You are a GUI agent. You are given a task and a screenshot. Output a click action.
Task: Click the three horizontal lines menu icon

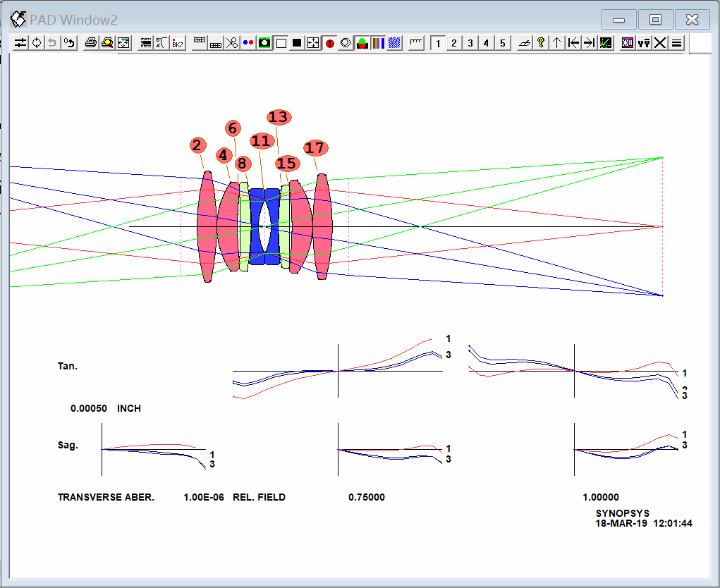pos(676,43)
